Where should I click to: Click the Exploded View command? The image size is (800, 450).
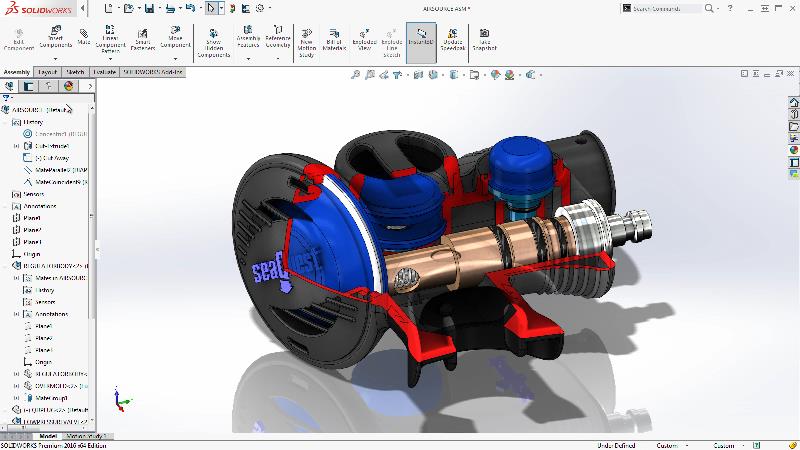(364, 40)
